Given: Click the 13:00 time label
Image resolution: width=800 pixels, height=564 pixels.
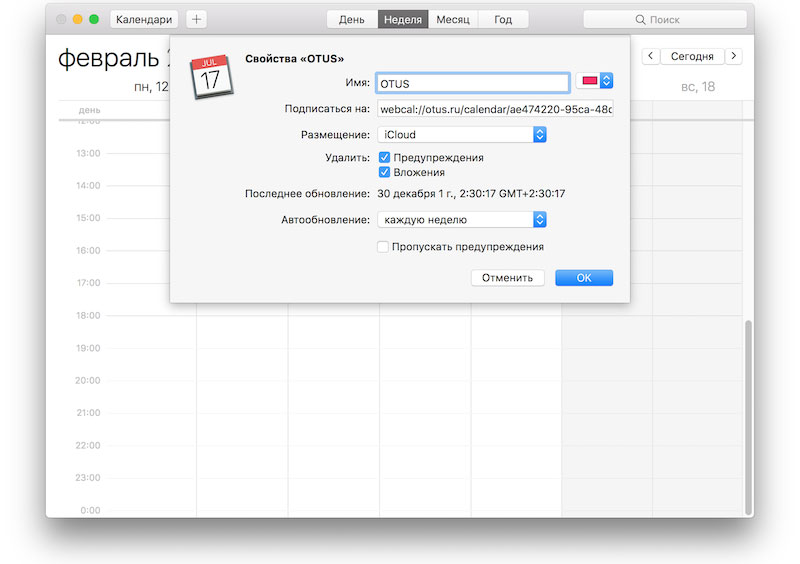Looking at the screenshot, I should [x=88, y=153].
